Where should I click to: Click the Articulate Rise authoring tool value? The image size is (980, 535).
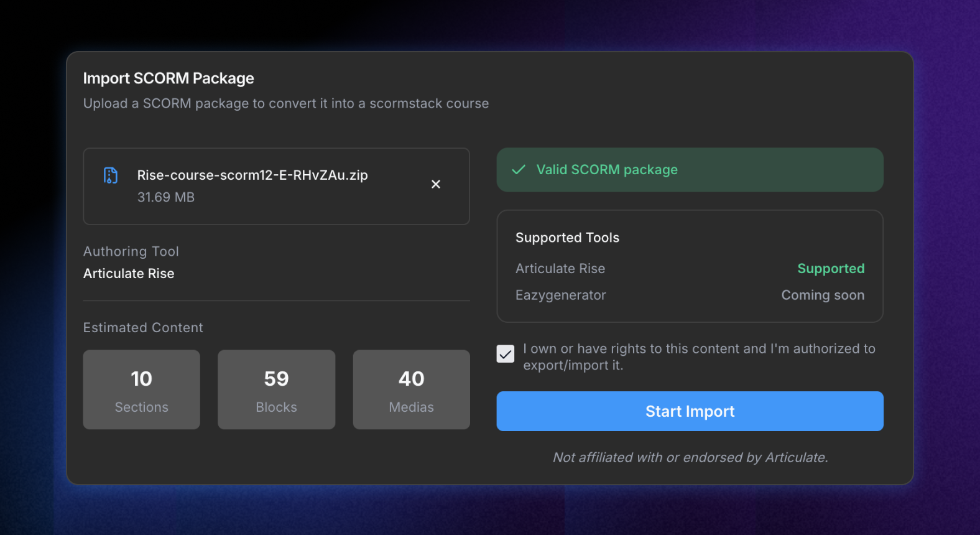129,274
